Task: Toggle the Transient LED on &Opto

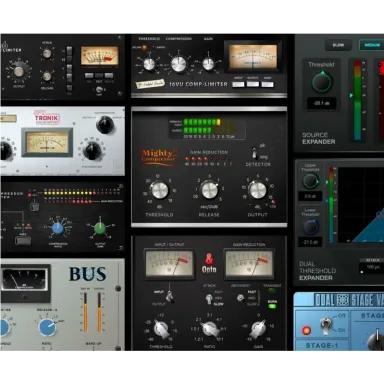Action: [272, 291]
